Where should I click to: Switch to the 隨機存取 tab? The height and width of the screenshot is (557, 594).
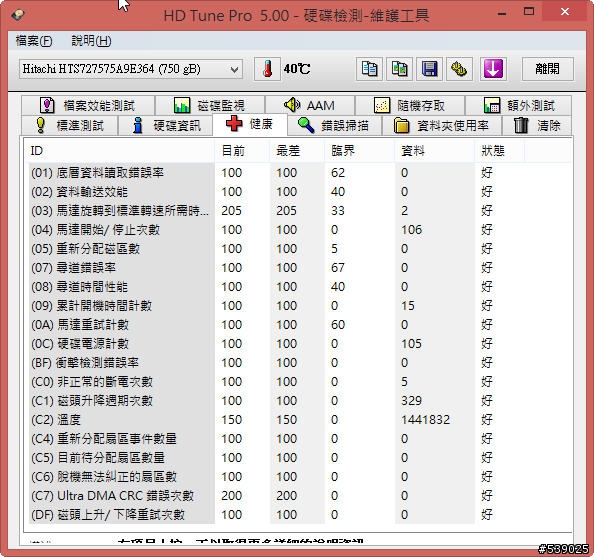coord(410,105)
